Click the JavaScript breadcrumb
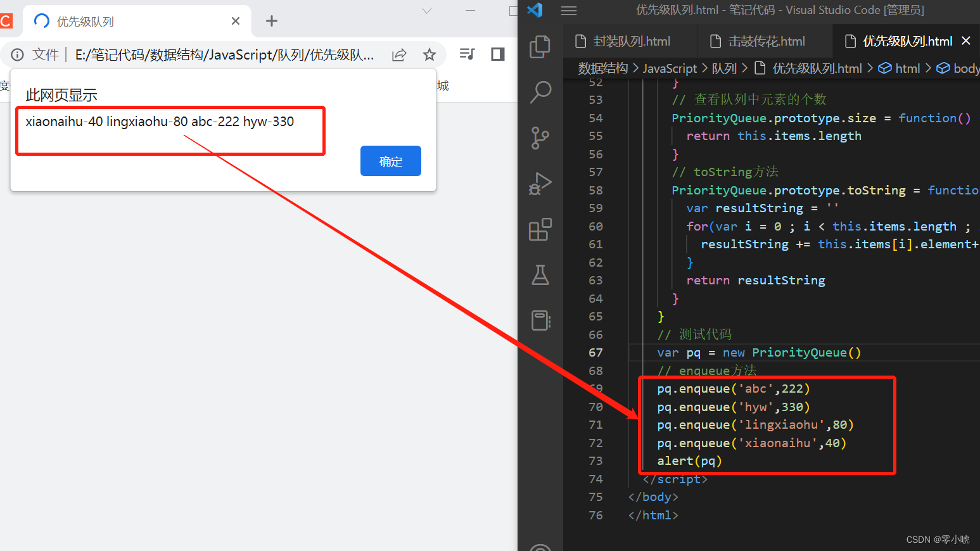Image resolution: width=980 pixels, height=551 pixels. coord(670,68)
